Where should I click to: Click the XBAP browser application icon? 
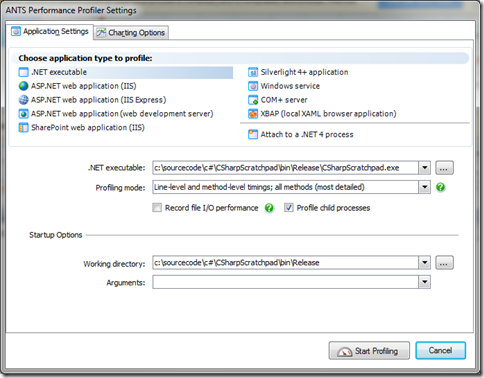coord(253,114)
